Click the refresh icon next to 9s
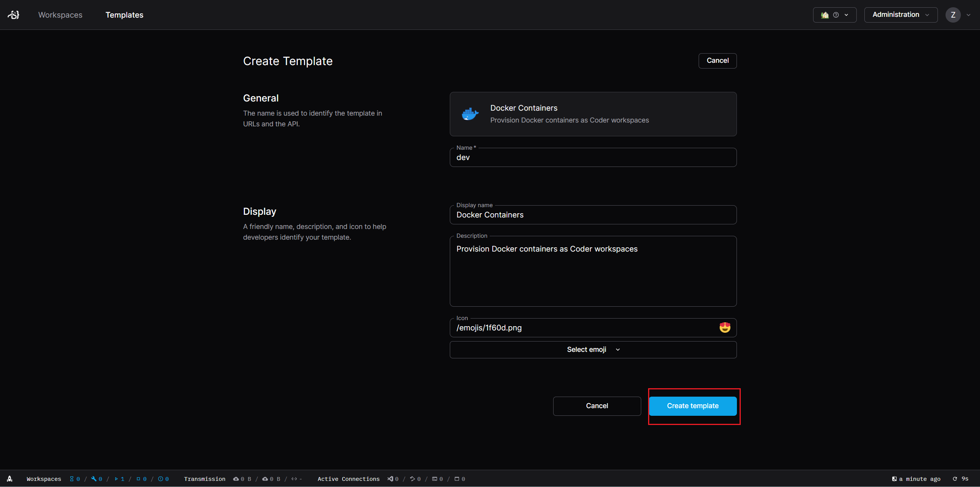Image resolution: width=980 pixels, height=487 pixels. pyautogui.click(x=955, y=479)
